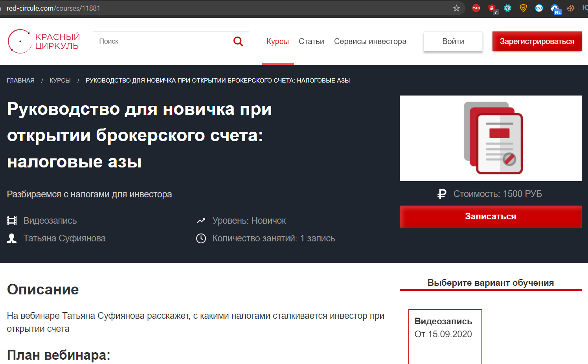The width and height of the screenshot is (588, 364).
Task: Click the Разбираемся с налогами для инвестора subtitle
Action: coord(89,195)
